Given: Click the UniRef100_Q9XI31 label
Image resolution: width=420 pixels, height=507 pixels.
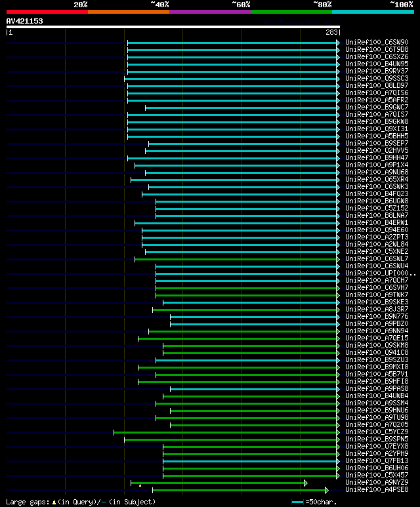Looking at the screenshot, I should (377, 129).
